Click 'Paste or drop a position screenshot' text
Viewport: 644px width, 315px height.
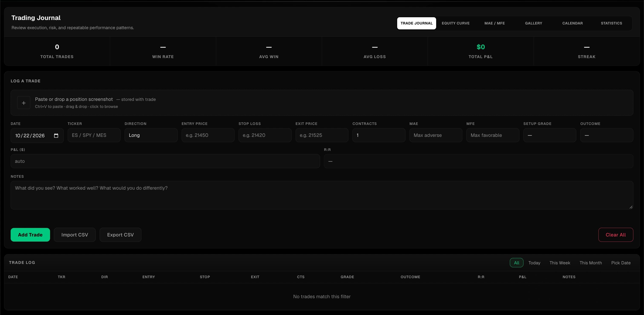point(74,99)
